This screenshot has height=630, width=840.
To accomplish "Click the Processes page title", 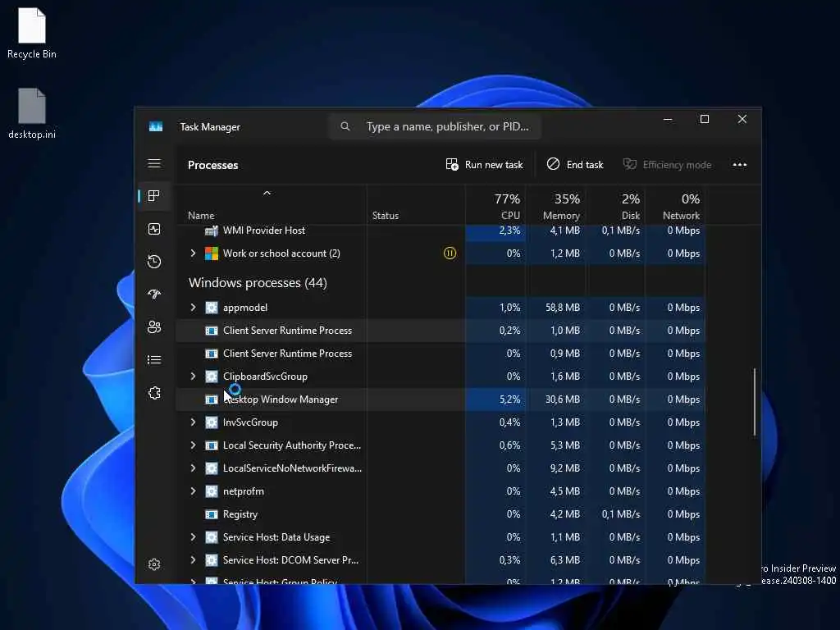I will [x=212, y=165].
